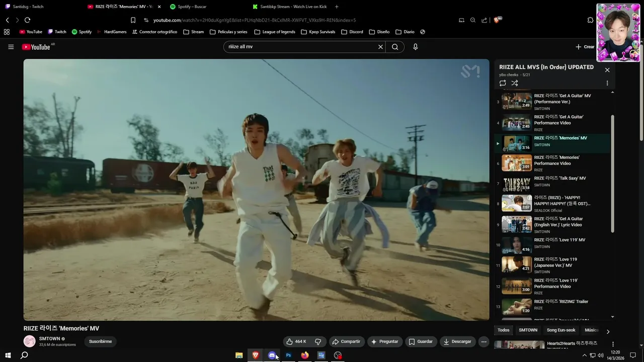Open more actions menu beside Descargar
Screen dimensions: 644x362
[x=484, y=341]
